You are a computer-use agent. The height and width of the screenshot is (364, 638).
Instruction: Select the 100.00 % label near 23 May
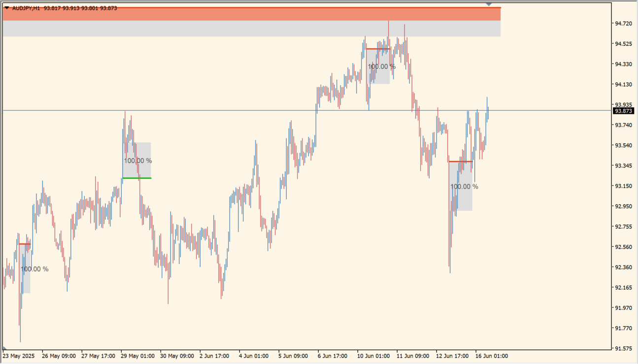point(34,269)
